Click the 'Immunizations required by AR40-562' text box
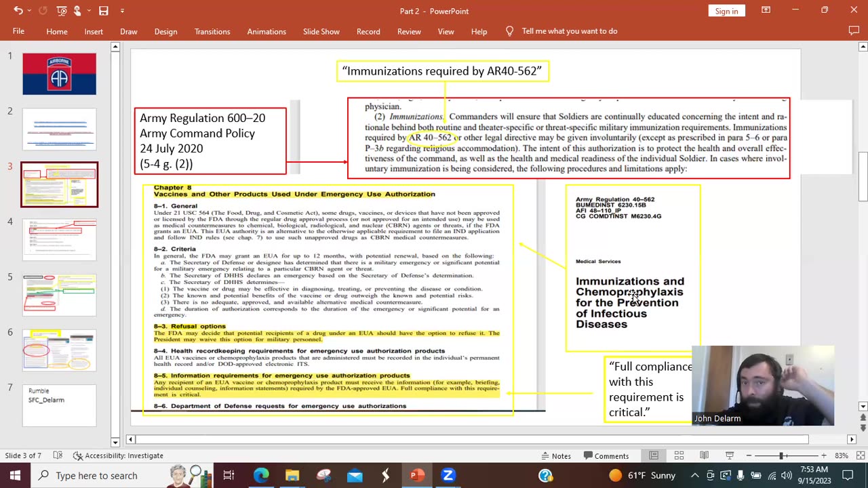The width and height of the screenshot is (868, 488). 443,71
